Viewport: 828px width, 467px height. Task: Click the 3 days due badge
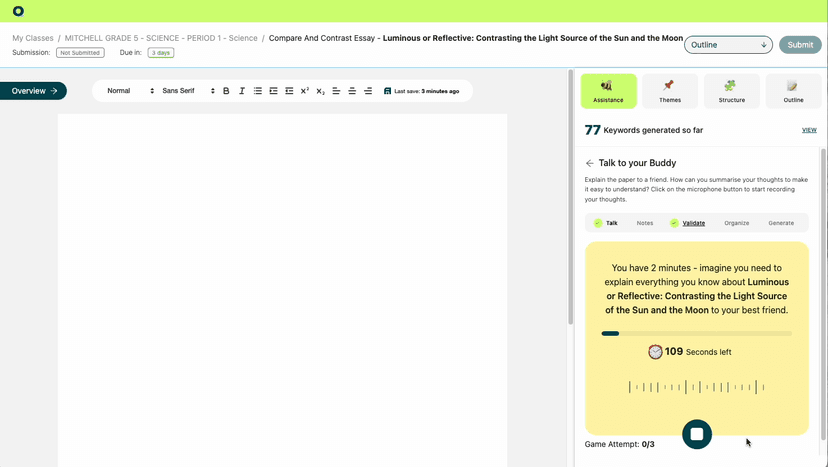coord(161,53)
